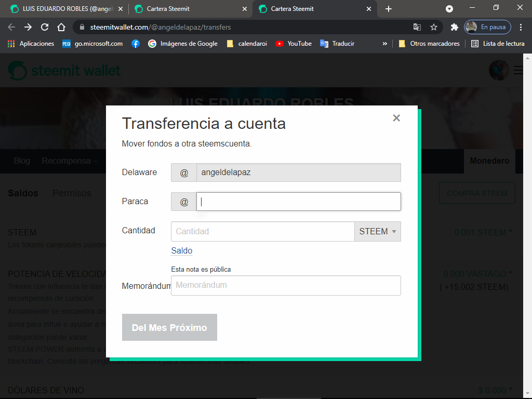Image resolution: width=532 pixels, height=399 pixels.
Task: Open the calendaroi bookmark folder
Action: [x=247, y=44]
